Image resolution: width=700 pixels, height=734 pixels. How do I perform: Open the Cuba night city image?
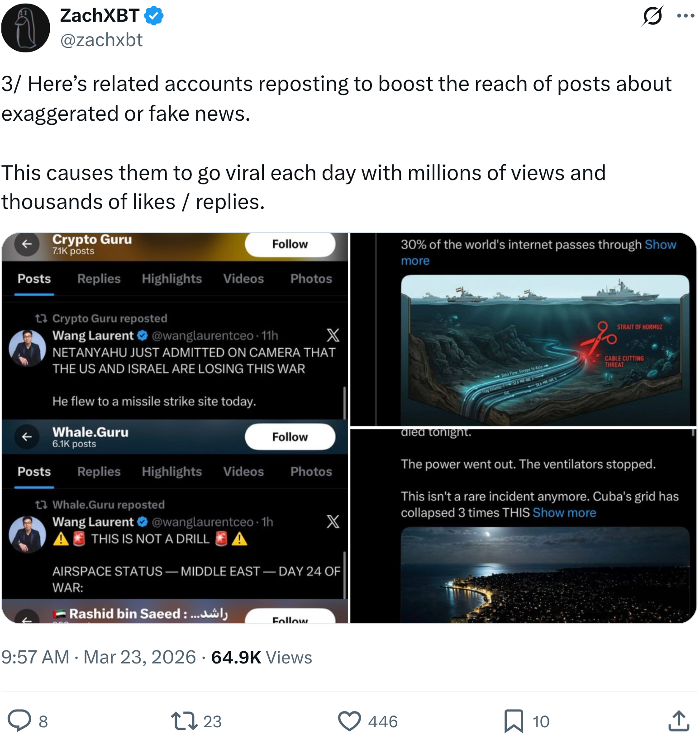pyautogui.click(x=523, y=526)
